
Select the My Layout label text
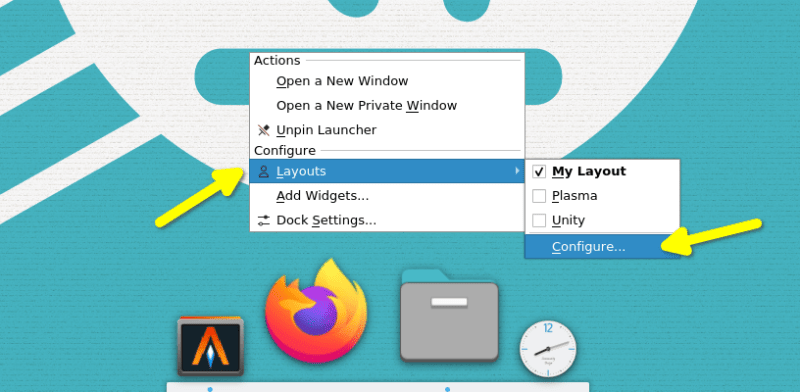(589, 172)
